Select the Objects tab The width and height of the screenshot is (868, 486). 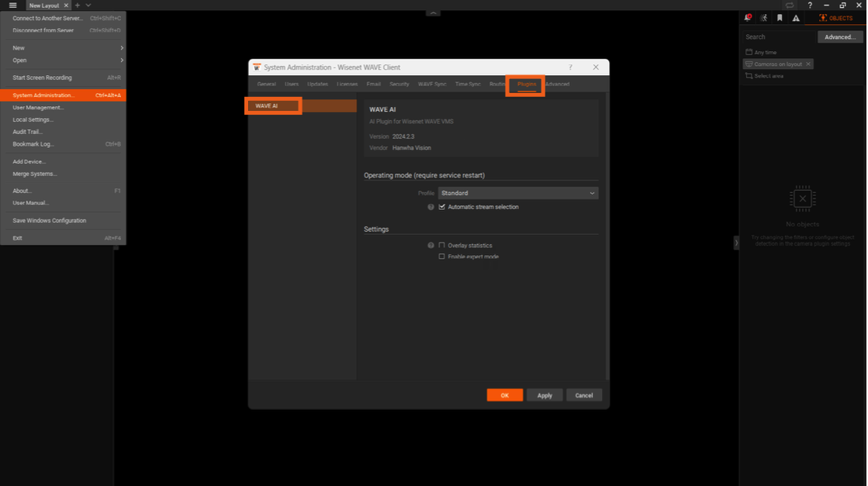[835, 18]
